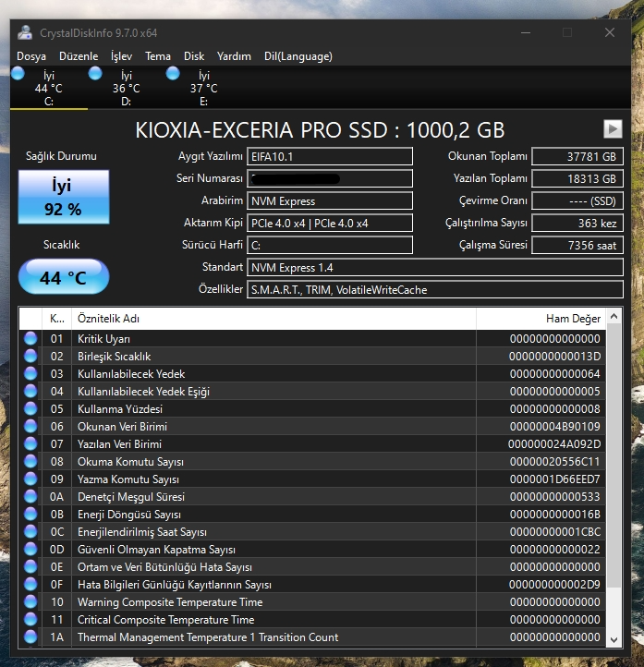Click status orb of Kullanılabilecek Yedek Eşiği row
This screenshot has width=644, height=667.
click(30, 392)
